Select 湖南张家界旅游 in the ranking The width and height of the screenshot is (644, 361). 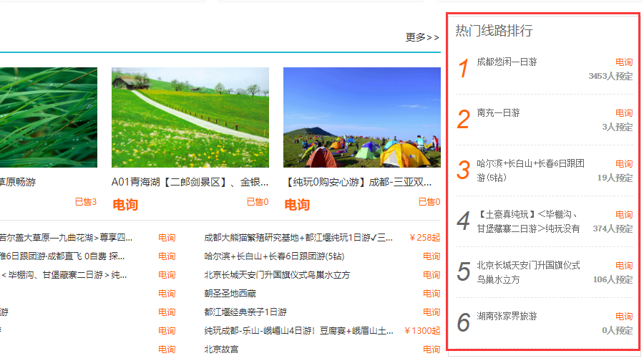point(507,317)
